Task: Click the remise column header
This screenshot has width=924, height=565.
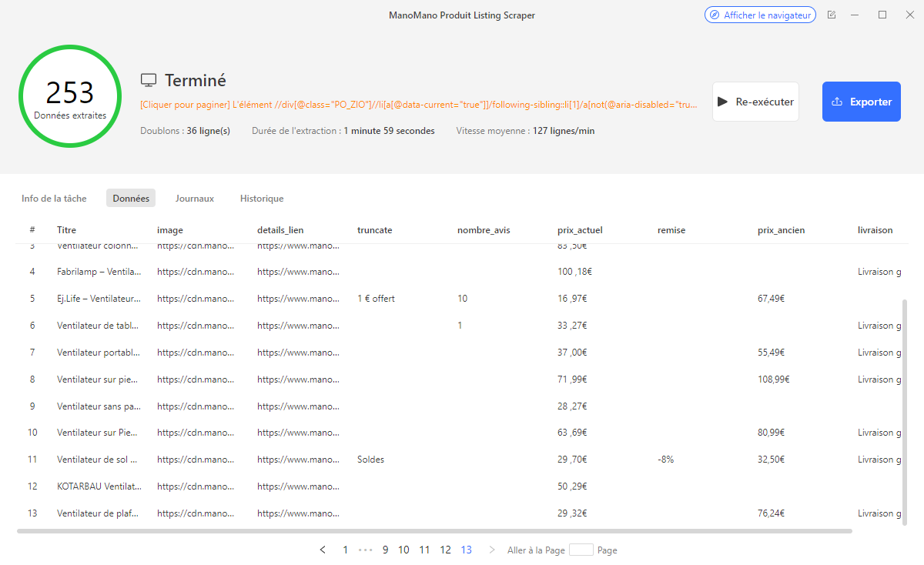Action: [x=671, y=230]
